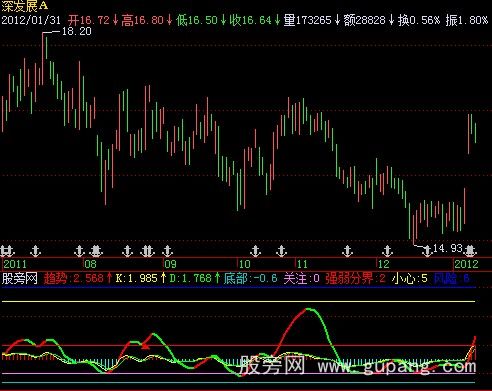Click the 趋势:2.568 indicator value
The height and width of the screenshot is (391, 492).
(74, 278)
